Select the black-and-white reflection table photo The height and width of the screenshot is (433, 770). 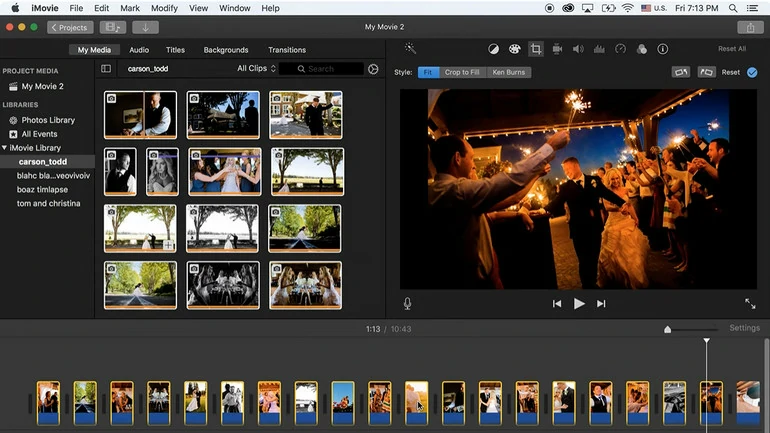[223, 285]
